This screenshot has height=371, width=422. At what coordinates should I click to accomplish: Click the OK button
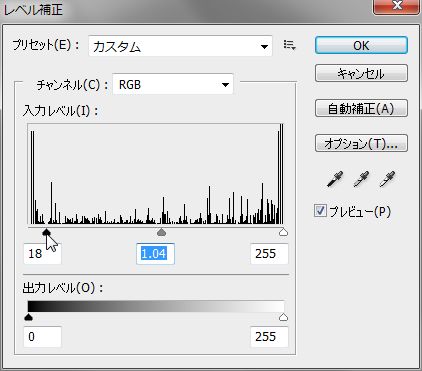pyautogui.click(x=361, y=45)
